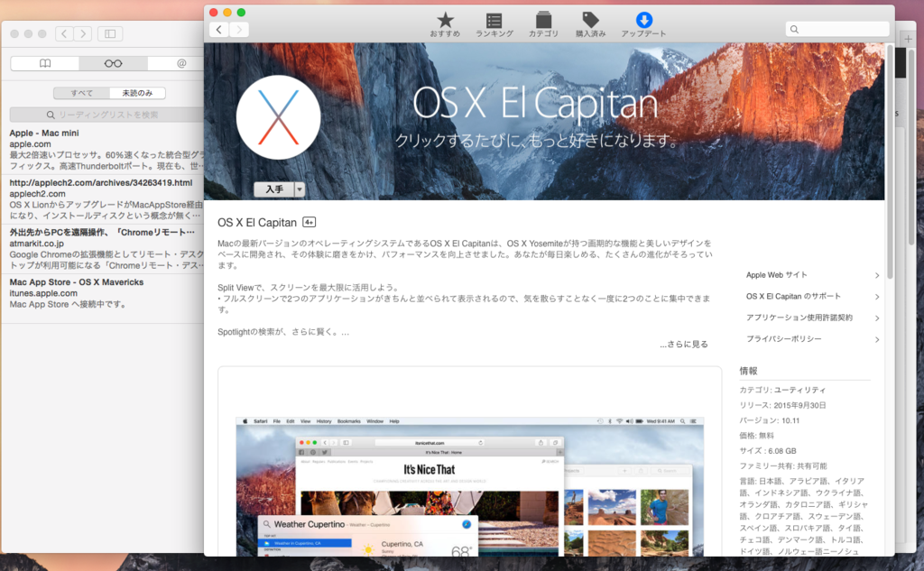
Task: Click OS X El Capitan app title text
Action: pyautogui.click(x=257, y=222)
